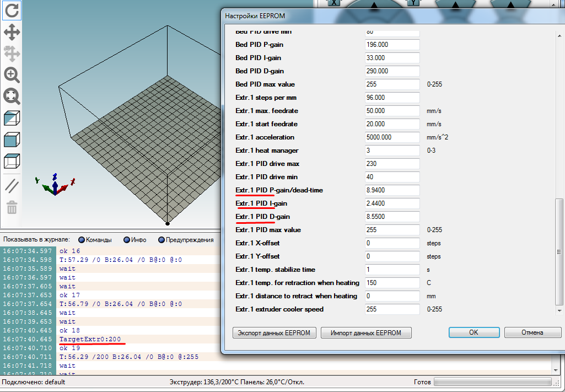
Task: Toggle the parallel projection lines icon
Action: 12,185
